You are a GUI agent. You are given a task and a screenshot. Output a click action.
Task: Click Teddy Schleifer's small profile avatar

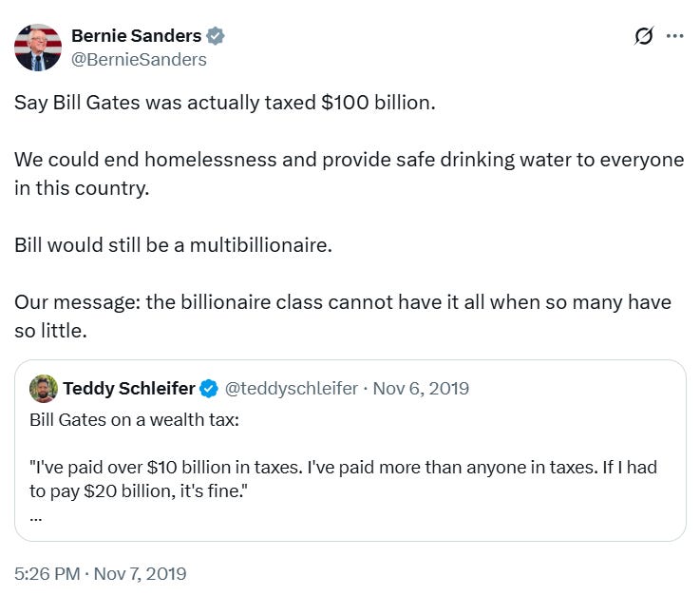[x=43, y=388]
